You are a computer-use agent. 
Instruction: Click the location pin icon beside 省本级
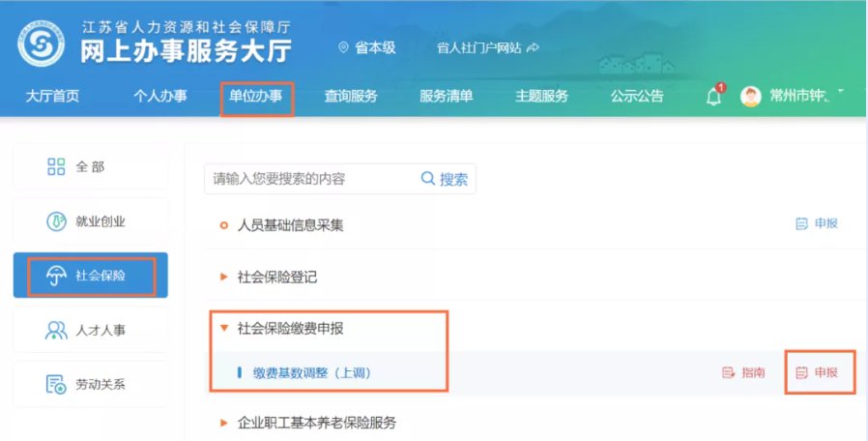pos(343,47)
